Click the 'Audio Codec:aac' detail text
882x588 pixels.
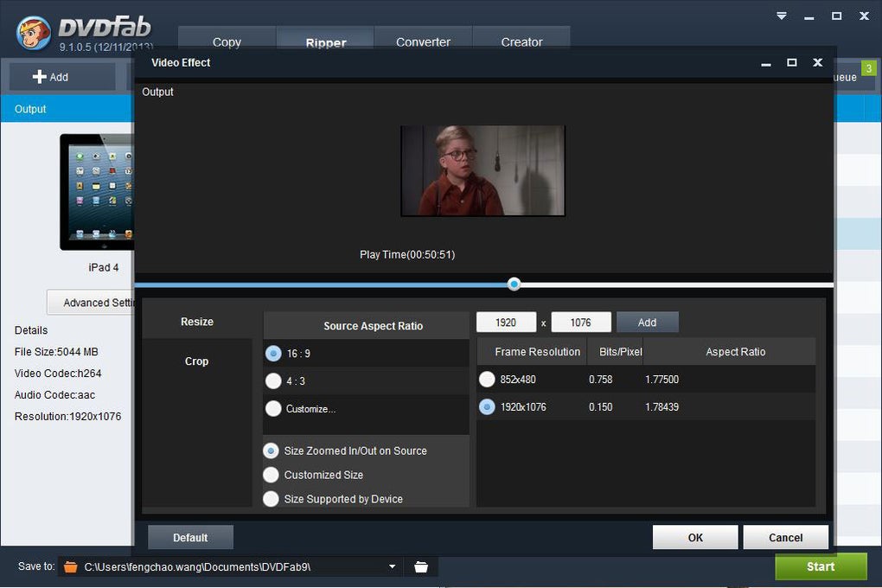click(54, 395)
